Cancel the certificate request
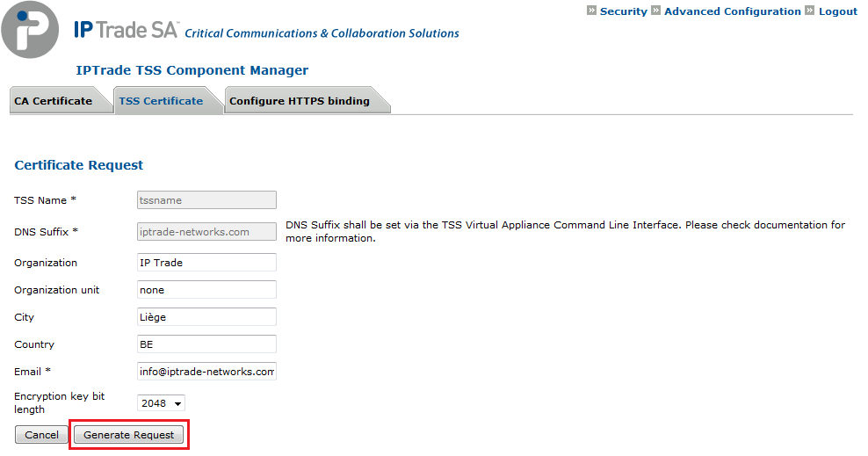The width and height of the screenshot is (868, 456). pyautogui.click(x=41, y=435)
